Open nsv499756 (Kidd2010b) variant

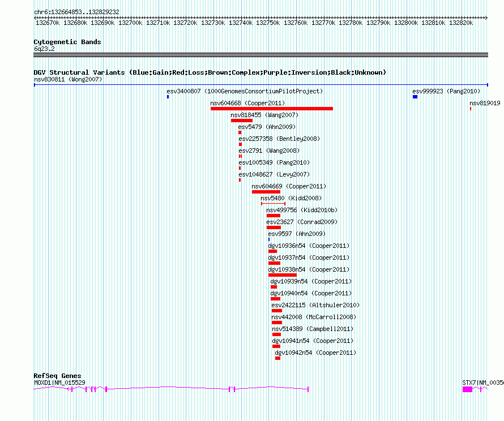click(x=302, y=210)
